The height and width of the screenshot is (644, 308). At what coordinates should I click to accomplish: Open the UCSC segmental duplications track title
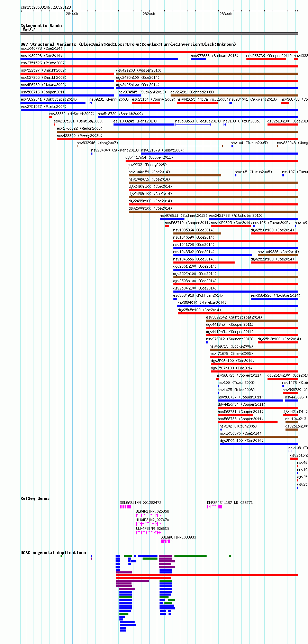[x=53, y=553]
